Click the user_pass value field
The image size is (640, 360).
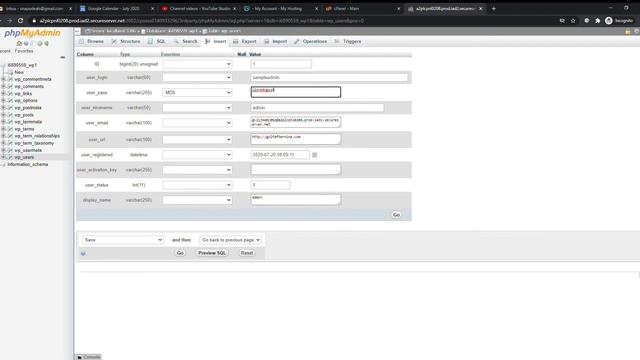click(x=296, y=92)
